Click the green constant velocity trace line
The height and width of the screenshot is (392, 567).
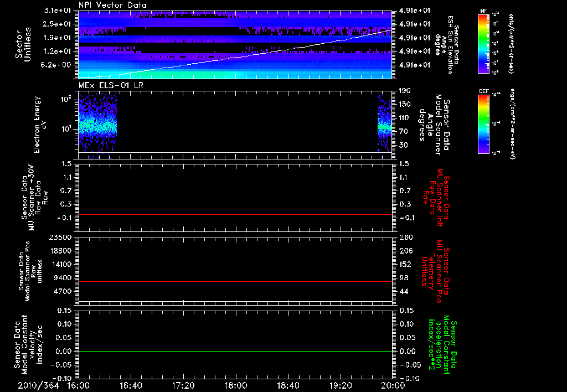[x=235, y=351]
